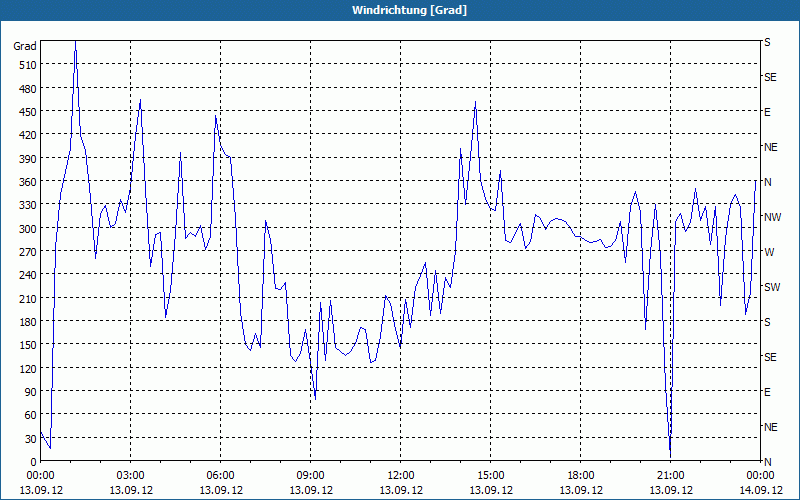Image resolution: width=800 pixels, height=500 pixels.
Task: Click the 13.09.12 date under 21:00
Action: tap(670, 490)
